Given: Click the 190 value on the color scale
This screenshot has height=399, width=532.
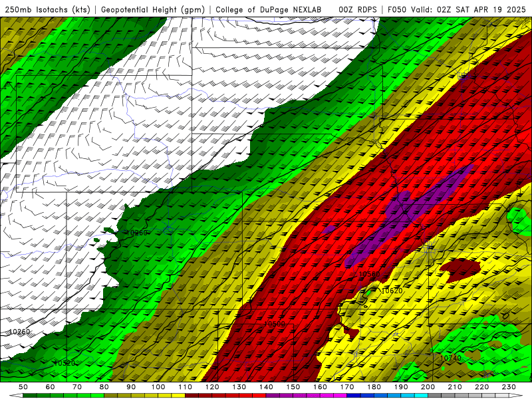Looking at the screenshot, I should click(401, 387).
